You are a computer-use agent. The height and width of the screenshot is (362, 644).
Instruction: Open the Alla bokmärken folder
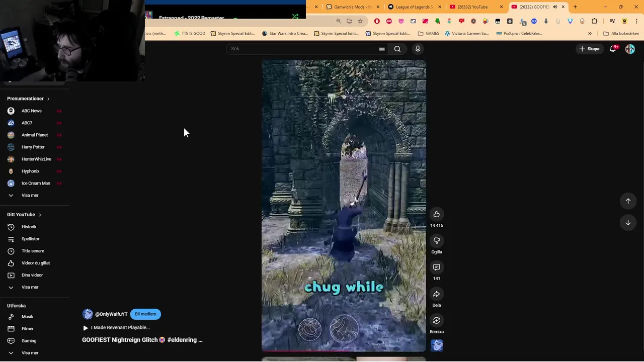point(621,34)
